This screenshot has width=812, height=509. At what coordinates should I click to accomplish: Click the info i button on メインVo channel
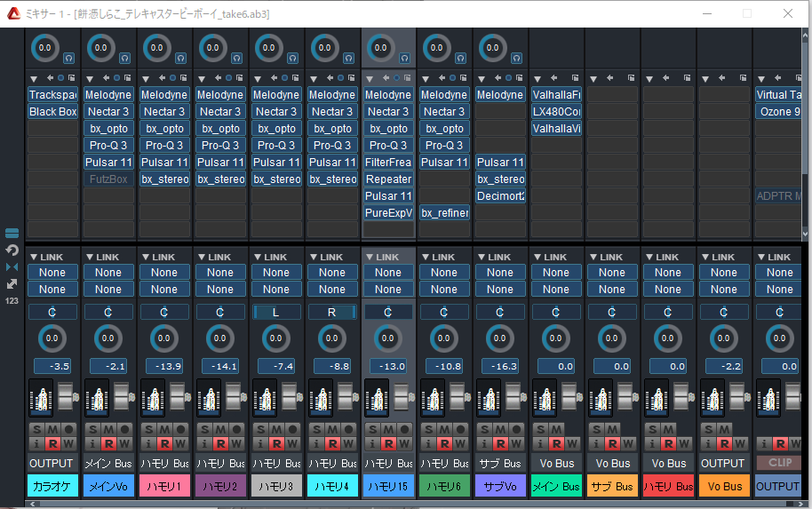pos(92,444)
